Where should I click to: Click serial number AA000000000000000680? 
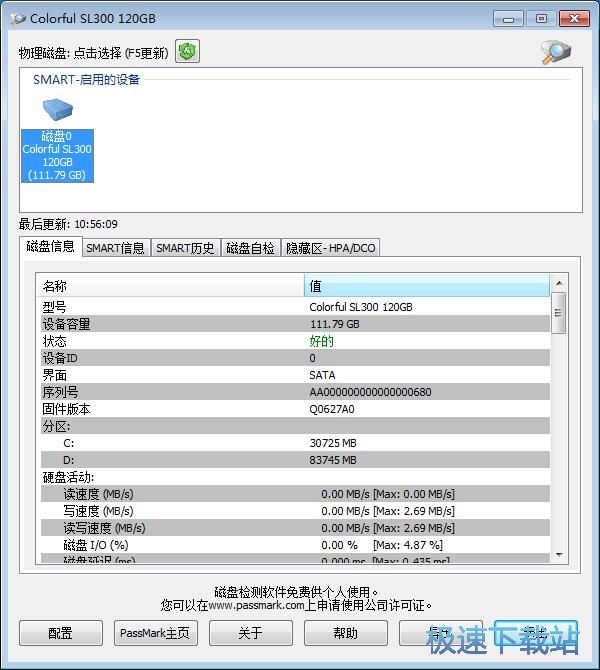coord(371,392)
